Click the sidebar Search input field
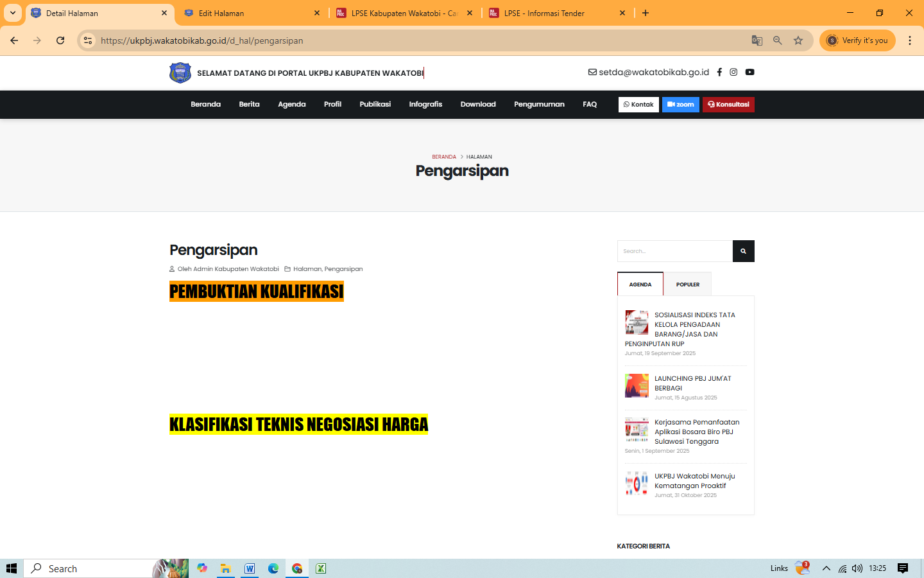The image size is (924, 578). point(674,251)
